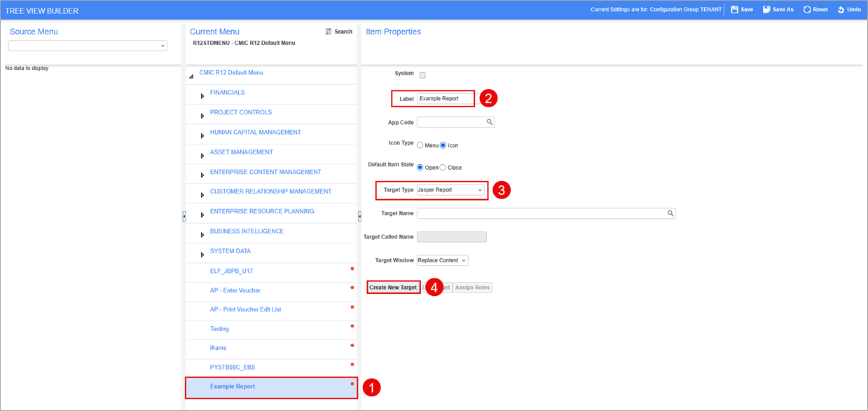The image size is (868, 411).
Task: Open the App Code lookup magnifier
Action: [490, 122]
